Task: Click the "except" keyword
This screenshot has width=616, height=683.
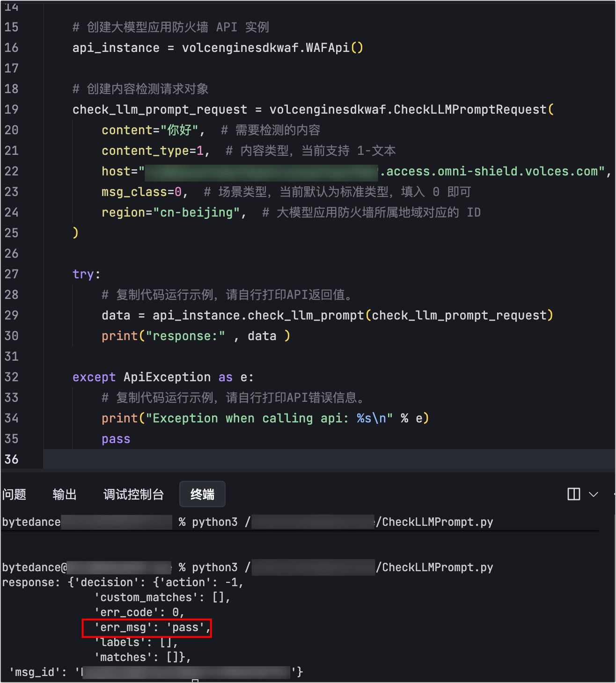Action: (94, 377)
